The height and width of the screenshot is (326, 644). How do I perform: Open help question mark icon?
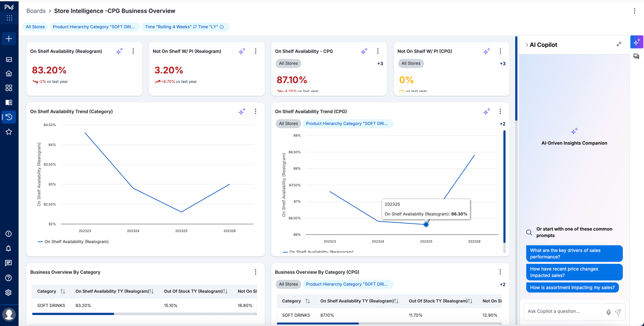pos(9,278)
